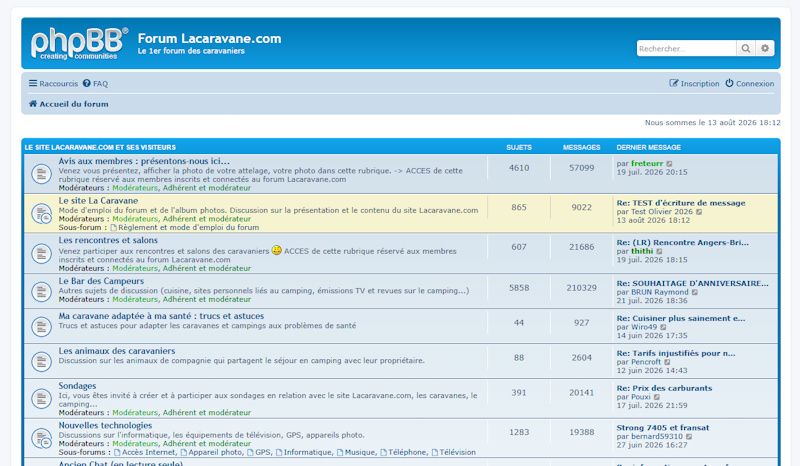
Task: Open post Re: (LR) Rencontre Angers-Bri...
Action: [682, 243]
